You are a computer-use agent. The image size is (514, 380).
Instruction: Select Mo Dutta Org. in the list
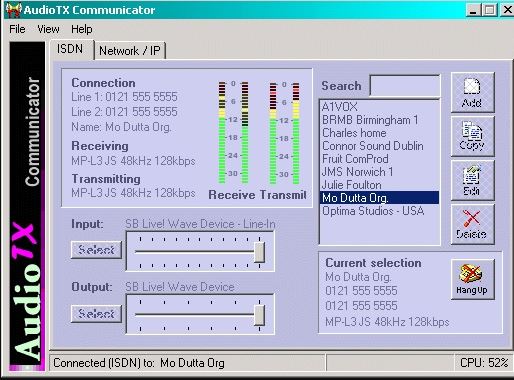379,198
